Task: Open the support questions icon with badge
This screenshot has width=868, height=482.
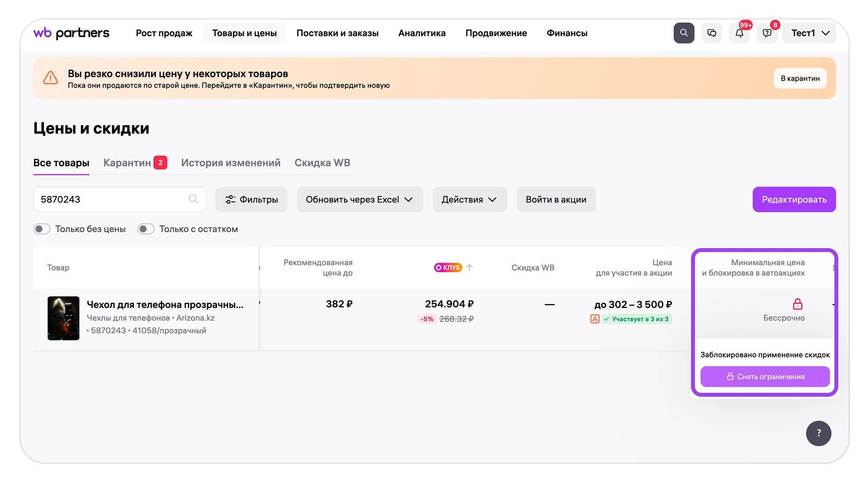Action: (767, 33)
